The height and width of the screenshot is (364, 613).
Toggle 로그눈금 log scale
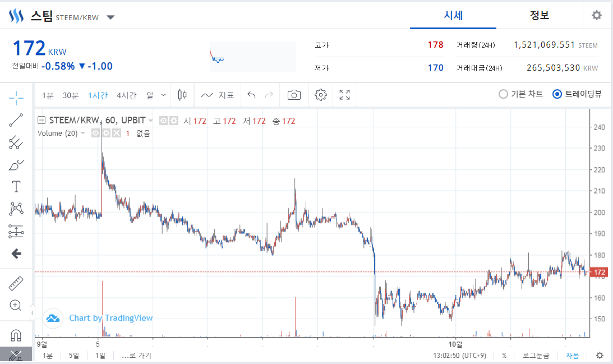point(536,356)
